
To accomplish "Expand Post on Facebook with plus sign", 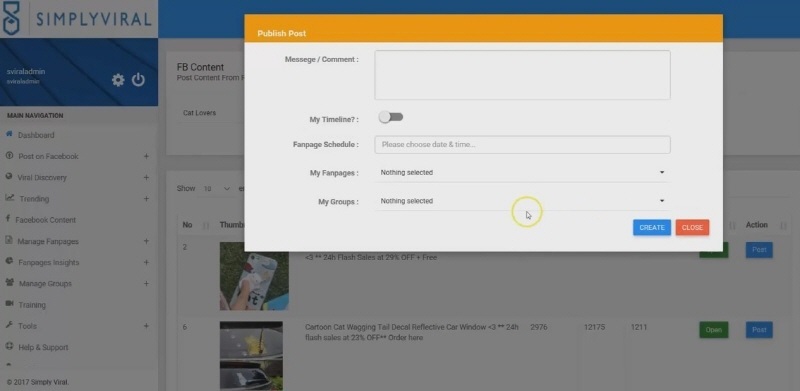I will pos(146,156).
